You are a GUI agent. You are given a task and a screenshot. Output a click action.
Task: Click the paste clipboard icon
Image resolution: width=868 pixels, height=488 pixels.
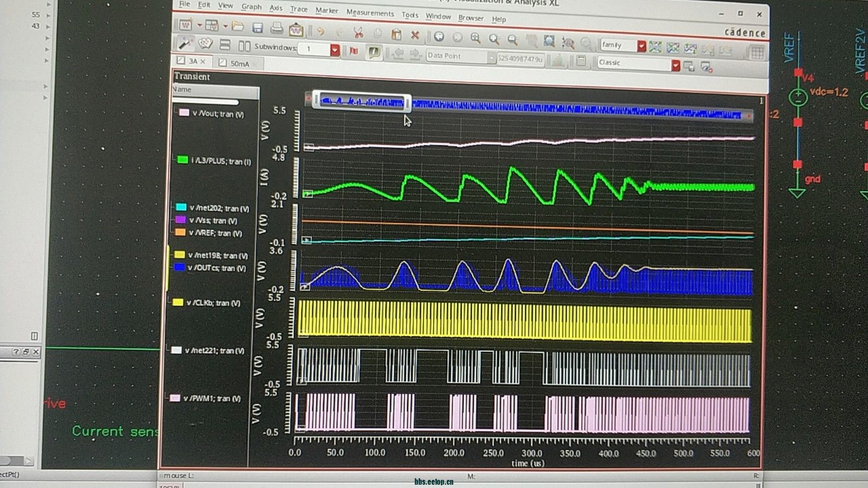point(396,34)
